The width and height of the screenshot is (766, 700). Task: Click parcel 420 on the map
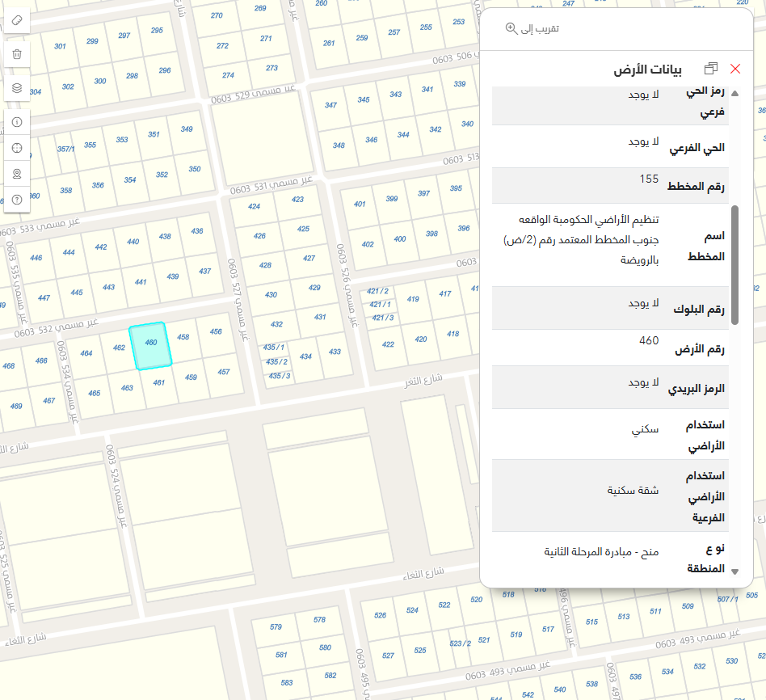click(421, 339)
